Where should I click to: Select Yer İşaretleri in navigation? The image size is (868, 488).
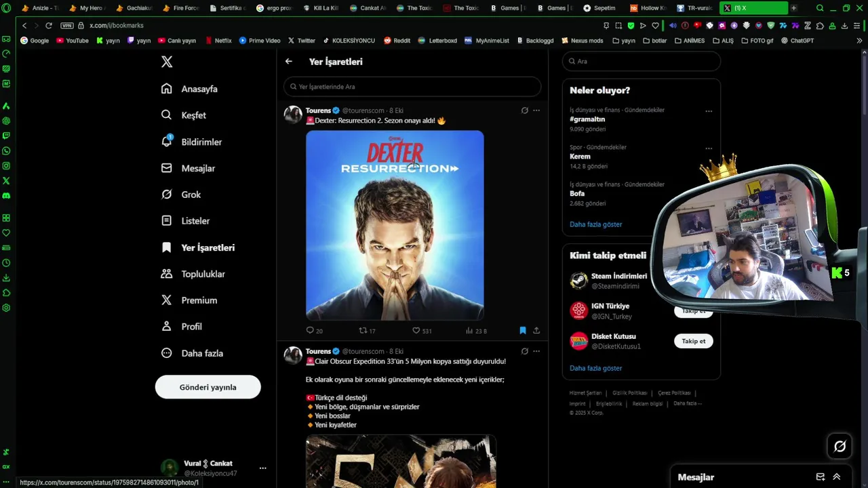point(197,247)
